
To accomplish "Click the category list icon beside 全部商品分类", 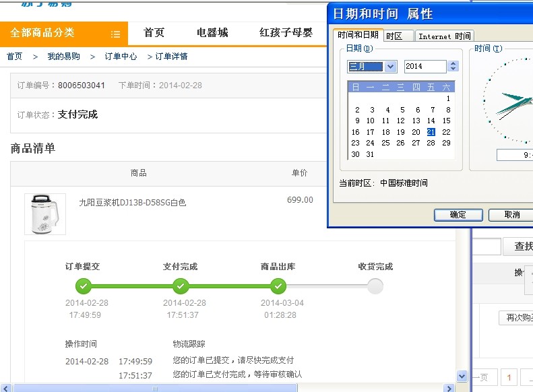I will coord(116,34).
